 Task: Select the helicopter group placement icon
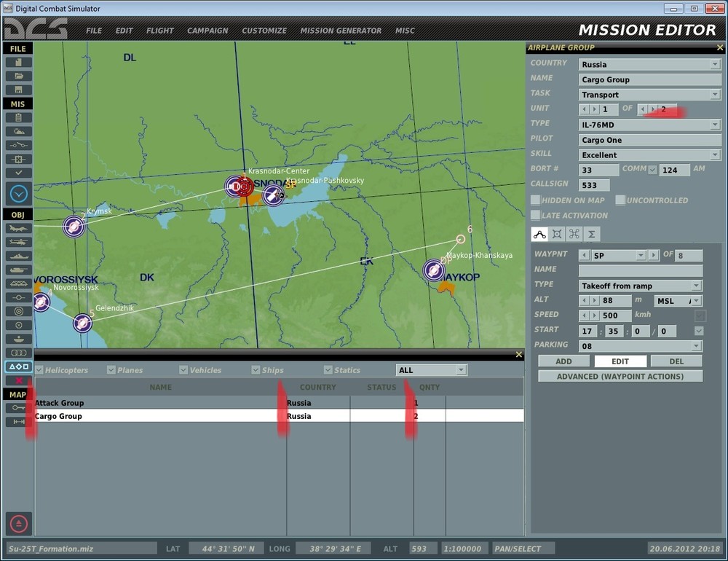click(18, 242)
